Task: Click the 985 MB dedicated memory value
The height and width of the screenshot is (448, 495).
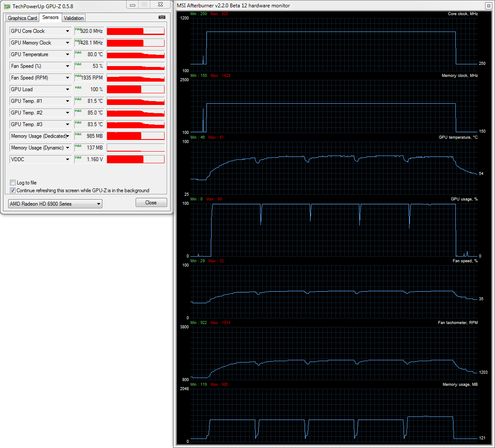Action: [x=89, y=136]
